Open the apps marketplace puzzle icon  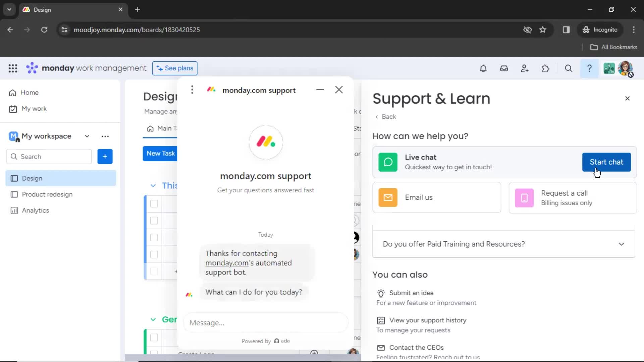[545, 68]
